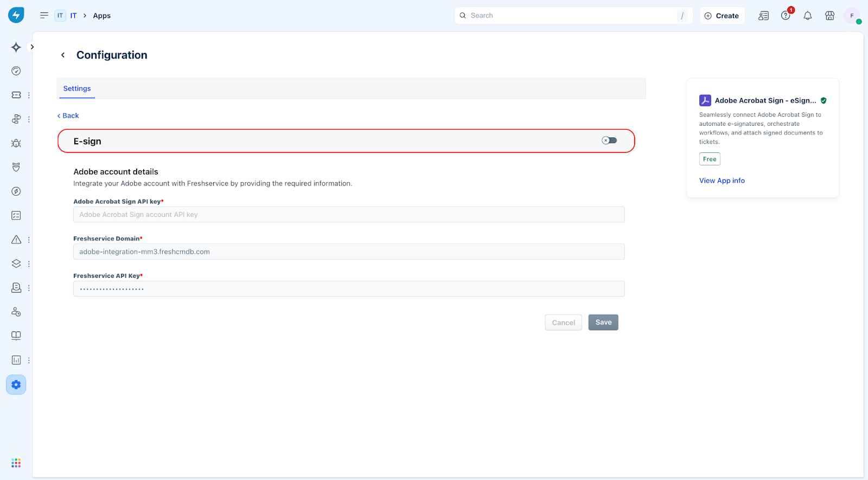Open the Tickets submenu three dots
868x480 pixels.
point(29,95)
